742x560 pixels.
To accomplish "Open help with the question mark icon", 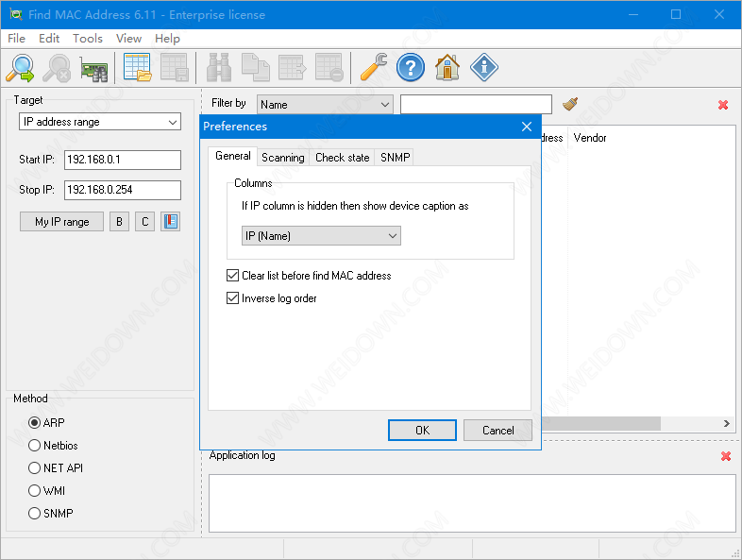I will point(411,68).
